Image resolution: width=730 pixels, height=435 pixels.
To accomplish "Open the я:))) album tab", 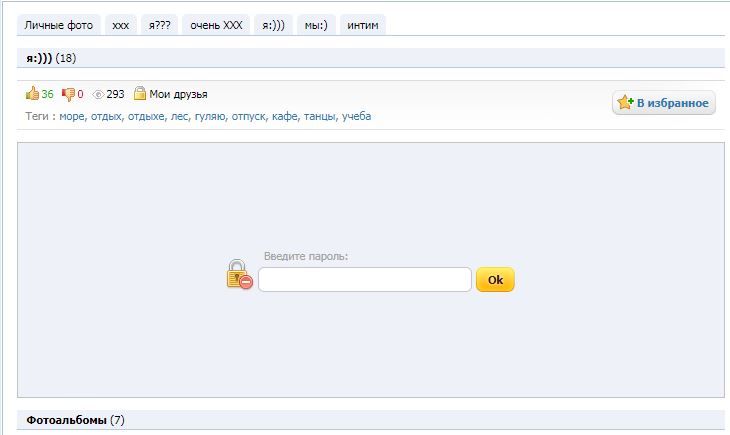I will pyautogui.click(x=272, y=25).
